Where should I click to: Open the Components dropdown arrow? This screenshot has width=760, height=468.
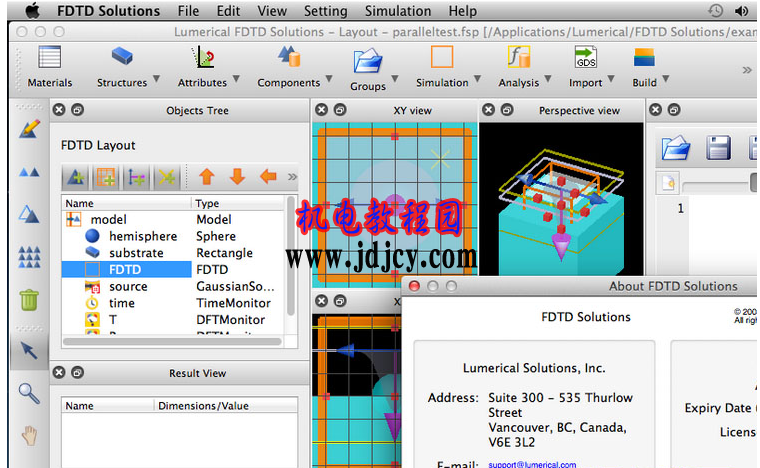point(329,78)
